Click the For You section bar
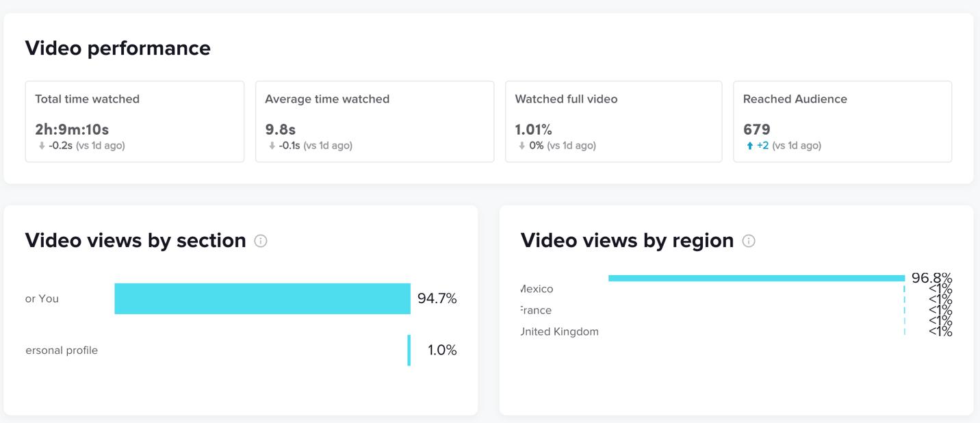 pyautogui.click(x=262, y=298)
